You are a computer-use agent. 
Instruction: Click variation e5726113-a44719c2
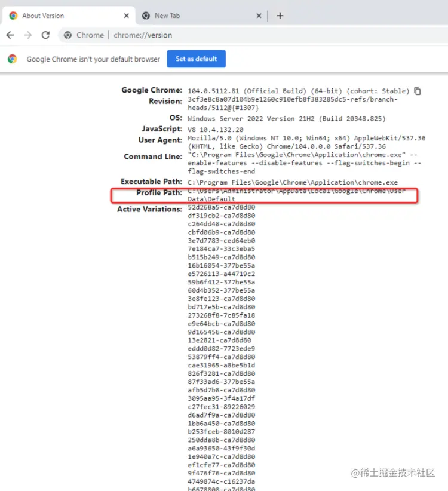tap(222, 274)
